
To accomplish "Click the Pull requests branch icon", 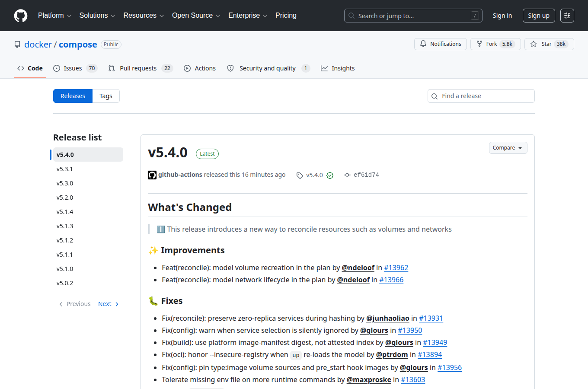I will click(112, 68).
